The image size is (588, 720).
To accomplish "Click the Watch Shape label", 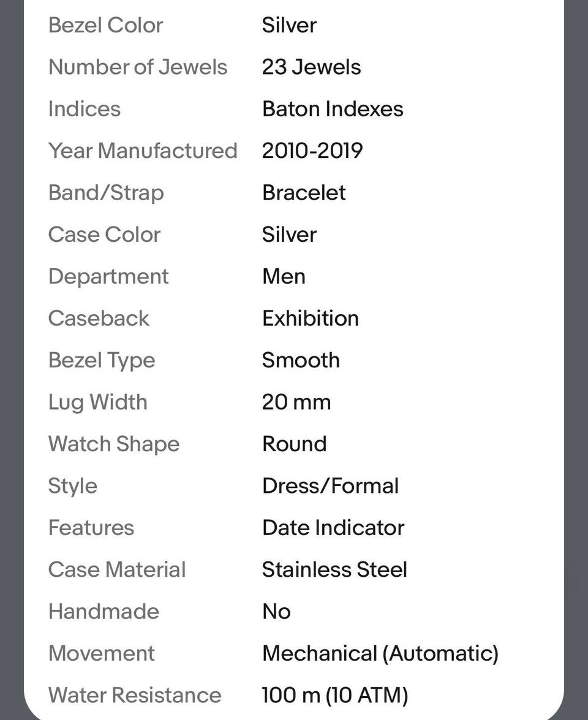I will 114,444.
